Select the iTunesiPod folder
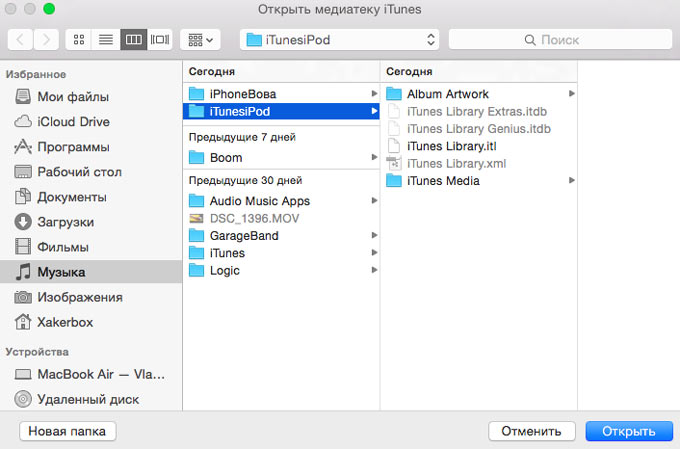The height and width of the screenshot is (449, 680). 281,111
